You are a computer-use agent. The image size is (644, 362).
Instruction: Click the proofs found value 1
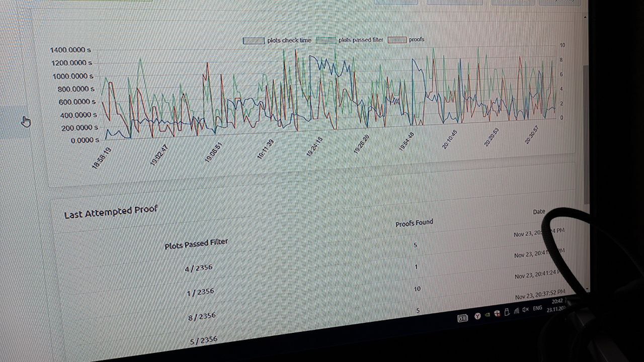tap(416, 267)
